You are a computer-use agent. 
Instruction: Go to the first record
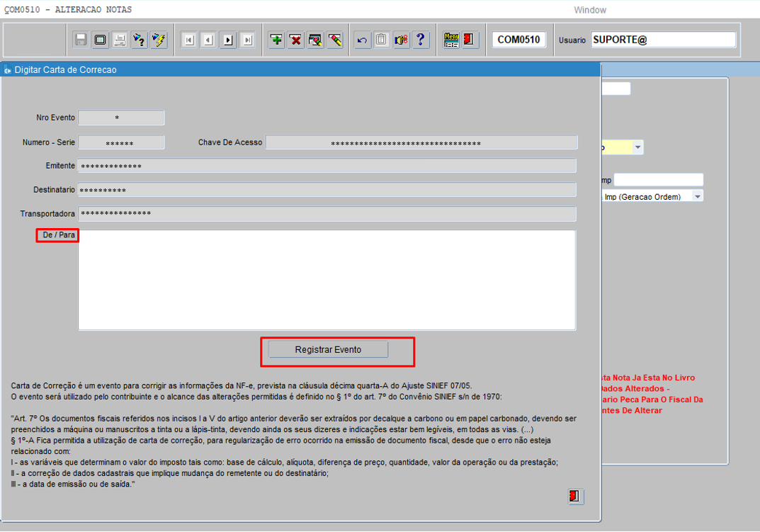[x=188, y=40]
